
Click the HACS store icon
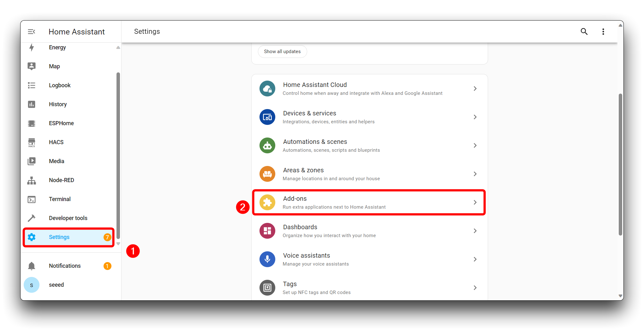[32, 143]
